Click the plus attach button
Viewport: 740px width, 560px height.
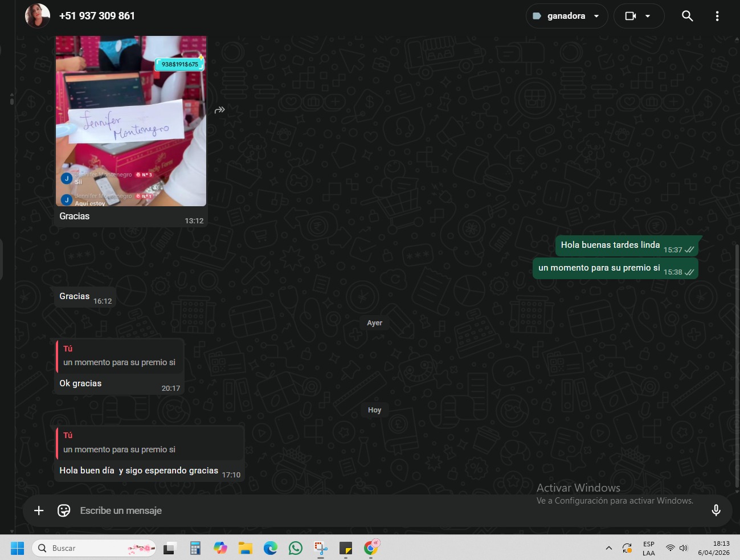pyautogui.click(x=39, y=510)
